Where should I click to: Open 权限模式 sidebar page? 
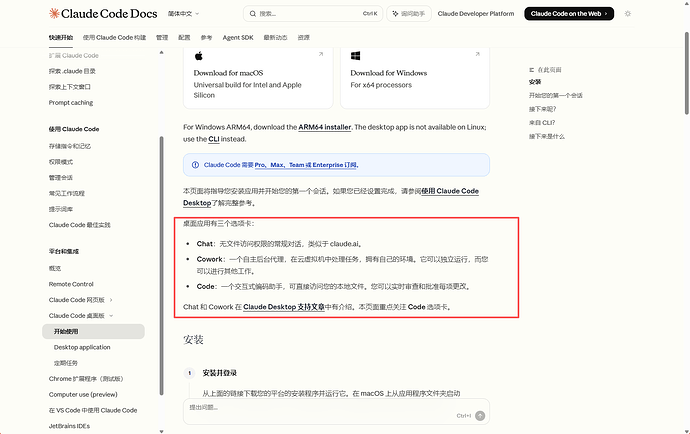[61, 162]
